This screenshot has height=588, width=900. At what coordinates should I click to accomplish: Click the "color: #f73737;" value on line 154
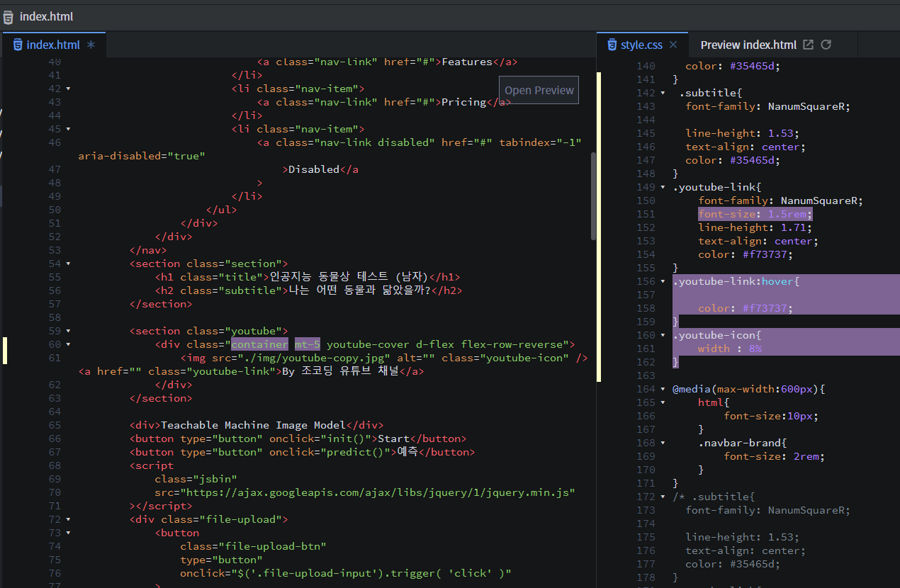point(745,254)
